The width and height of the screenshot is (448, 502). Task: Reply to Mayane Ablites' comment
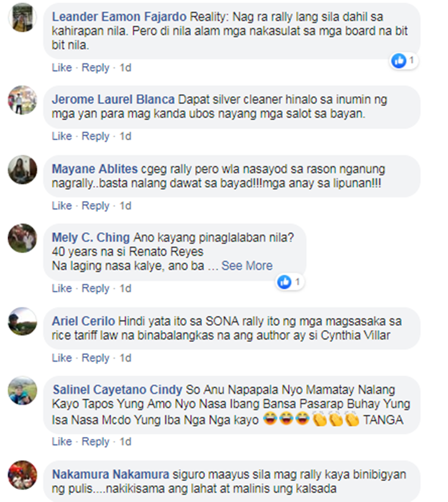(96, 205)
